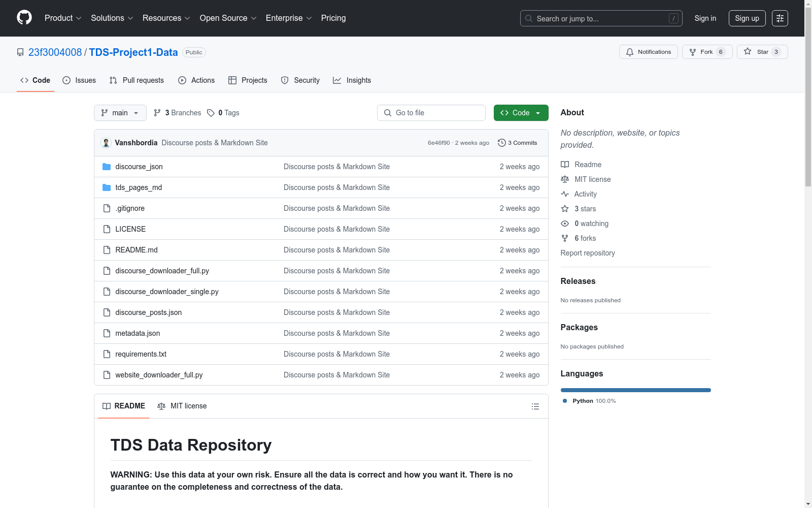Open the TDS-Project1-Data repository link
The image size is (812, 508).
tap(133, 52)
